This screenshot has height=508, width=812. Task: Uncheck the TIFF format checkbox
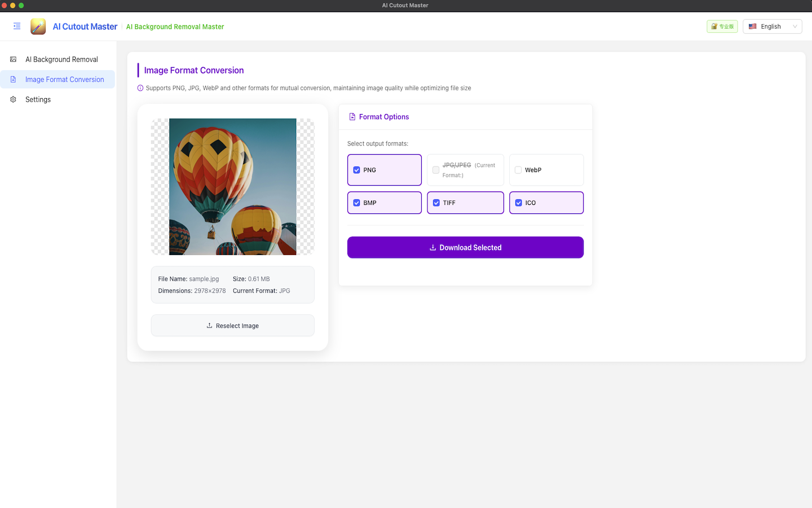click(435, 202)
